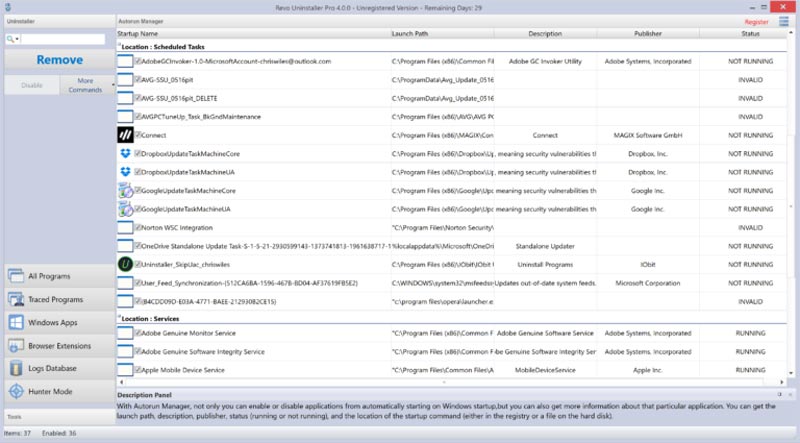Click the OneDrive Standalone Update Task row icon
The height and width of the screenshot is (443, 800).
pos(125,246)
